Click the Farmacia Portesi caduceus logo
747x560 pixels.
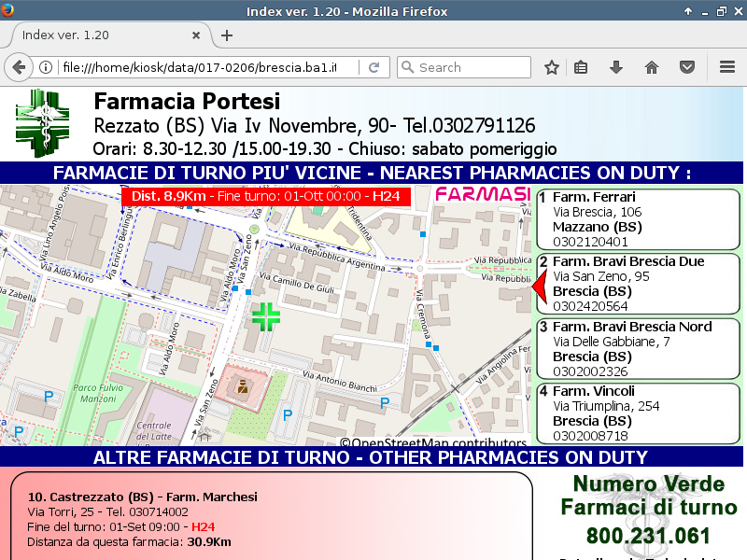43,122
